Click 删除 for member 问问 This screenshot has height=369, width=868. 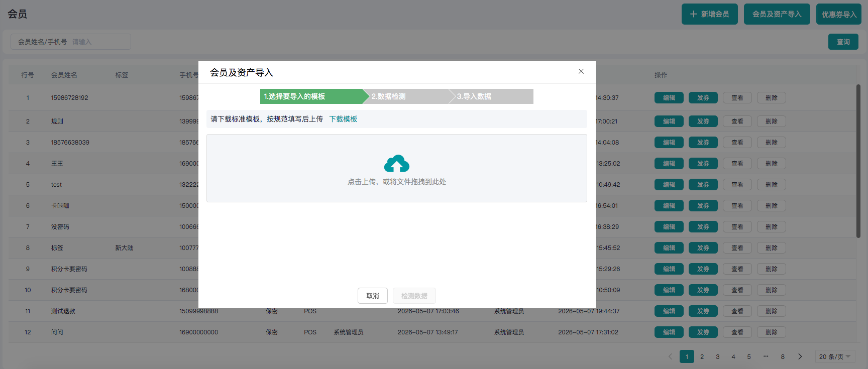772,332
